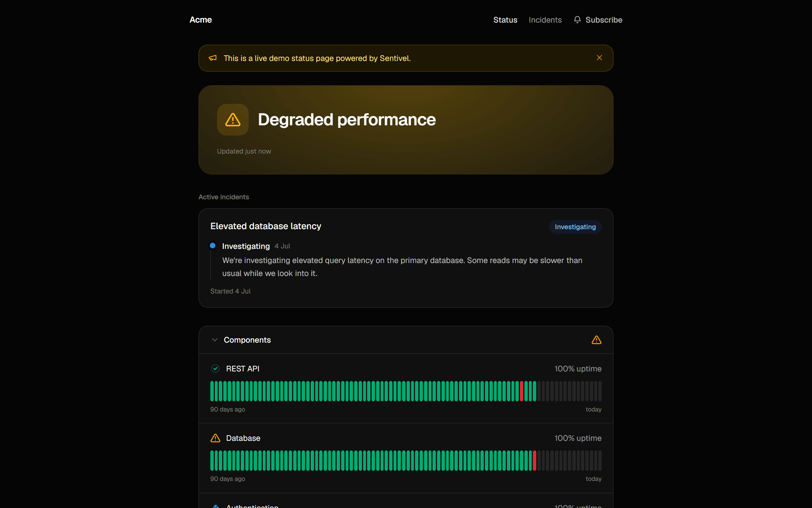The width and height of the screenshot is (812, 508).
Task: Click the Components header warning icon
Action: (596, 340)
